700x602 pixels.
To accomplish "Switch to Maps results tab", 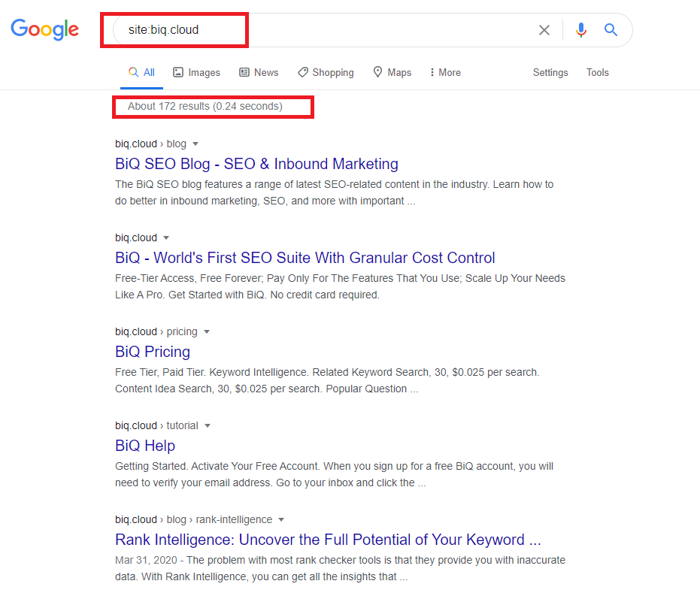I will pyautogui.click(x=392, y=72).
